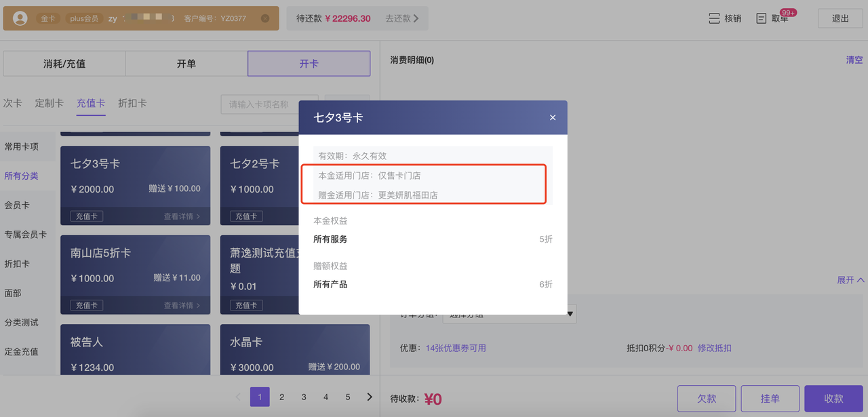
Task: Click the customer avatar icon
Action: point(20,18)
